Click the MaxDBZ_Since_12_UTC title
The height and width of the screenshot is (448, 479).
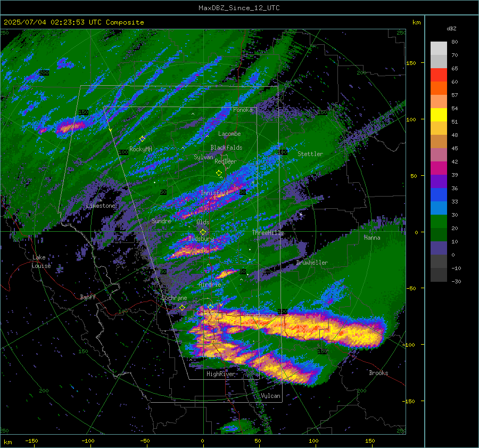pos(239,8)
